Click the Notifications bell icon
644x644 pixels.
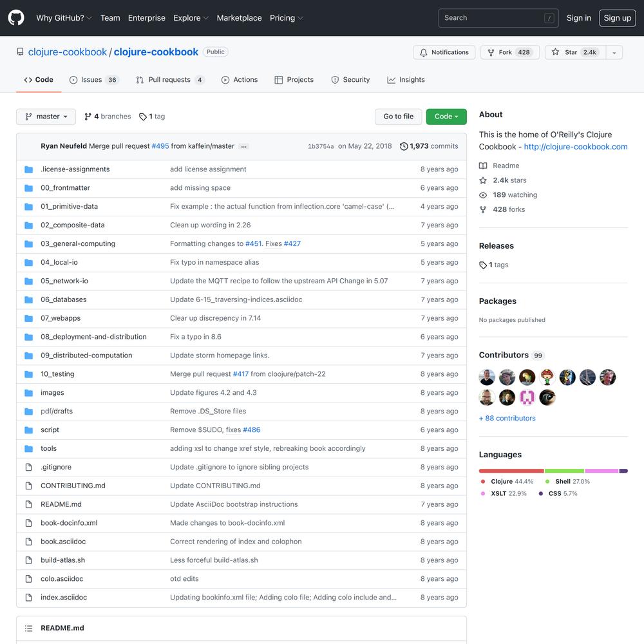pyautogui.click(x=423, y=53)
